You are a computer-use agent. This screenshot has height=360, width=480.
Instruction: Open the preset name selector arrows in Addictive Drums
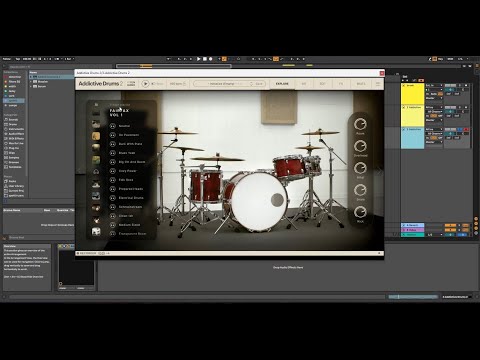coord(251,84)
